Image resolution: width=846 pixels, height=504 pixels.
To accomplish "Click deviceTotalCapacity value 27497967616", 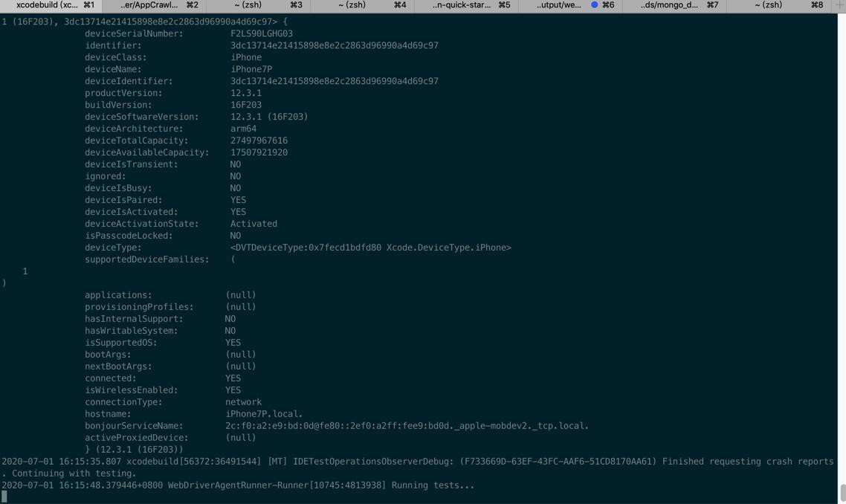I will (x=259, y=140).
